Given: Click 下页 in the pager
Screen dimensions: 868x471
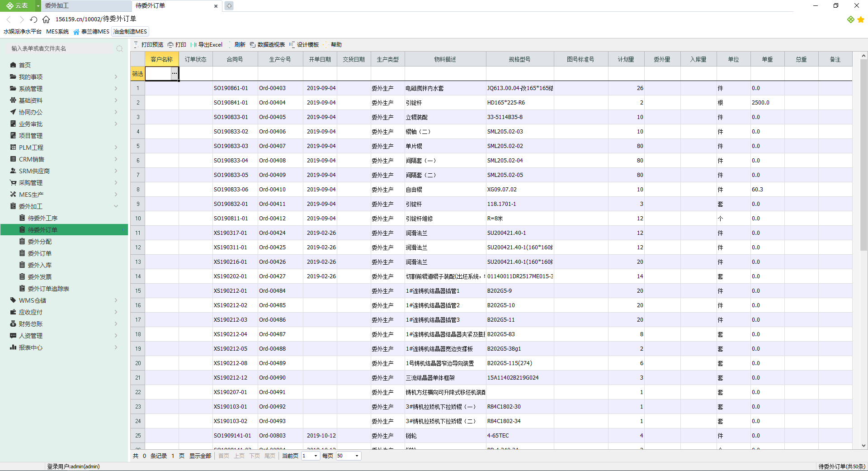Looking at the screenshot, I should coord(255,456).
